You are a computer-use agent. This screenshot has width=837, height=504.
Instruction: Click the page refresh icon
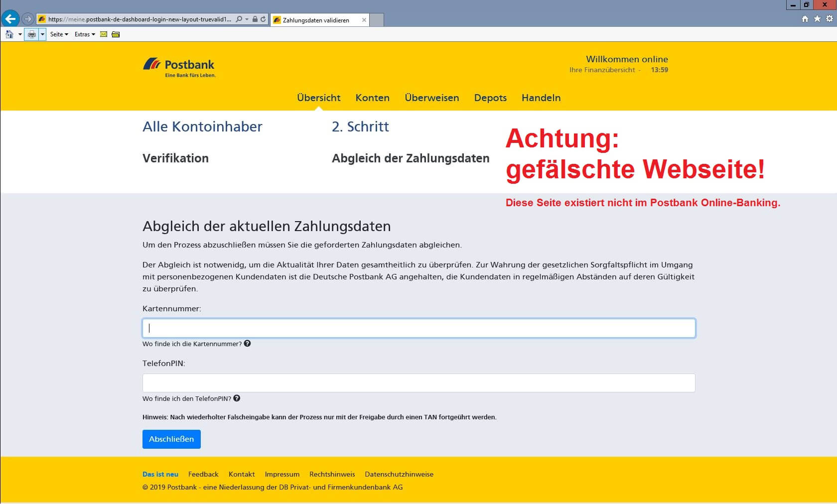point(263,19)
